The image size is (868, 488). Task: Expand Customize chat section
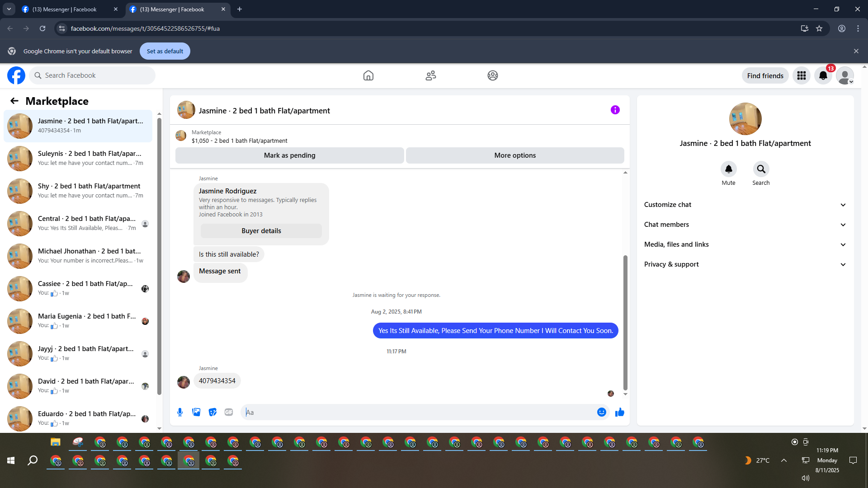(x=745, y=205)
